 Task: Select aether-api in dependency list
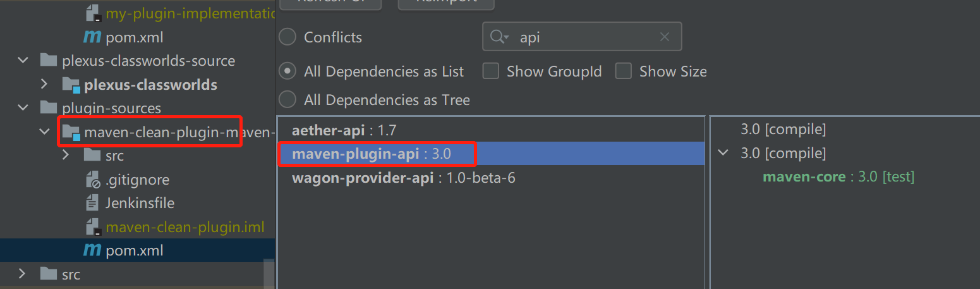[x=344, y=130]
